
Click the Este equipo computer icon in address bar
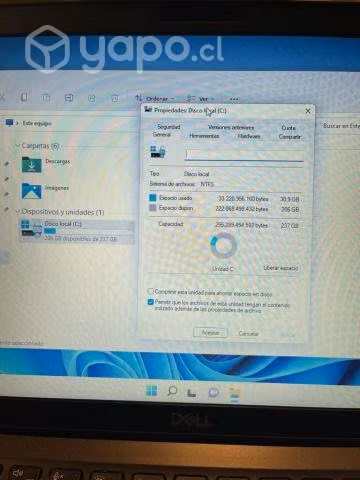coord(9,123)
